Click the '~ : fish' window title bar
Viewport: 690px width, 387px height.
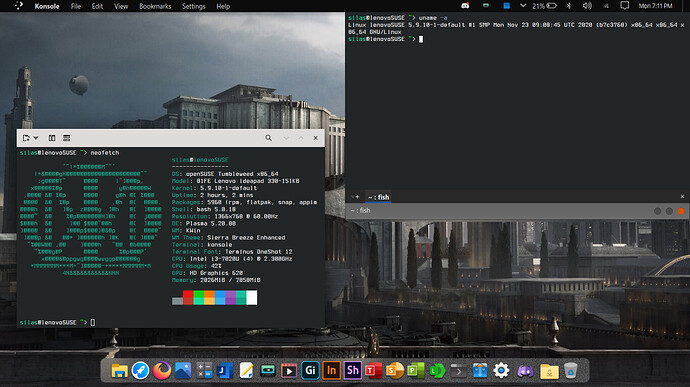[x=518, y=211]
